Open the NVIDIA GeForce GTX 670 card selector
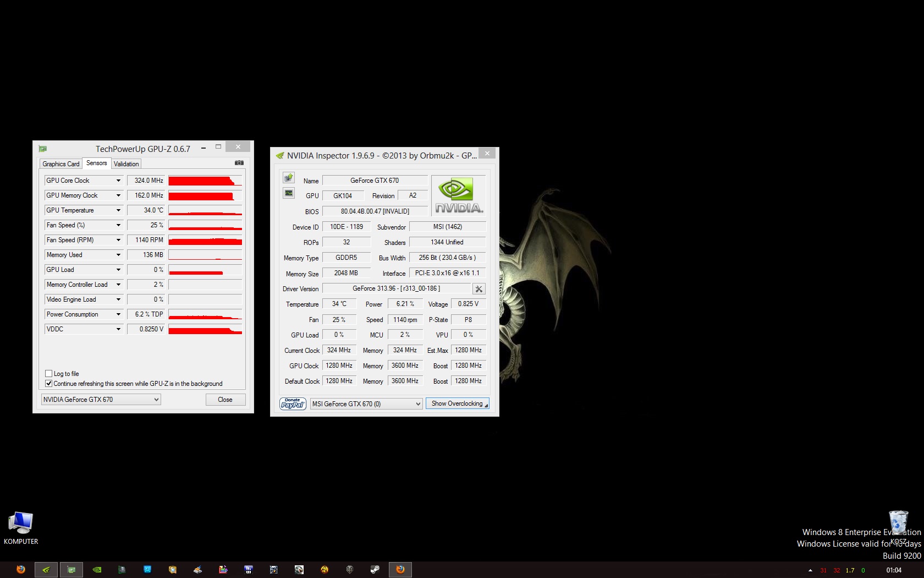The image size is (924, 578). [101, 400]
